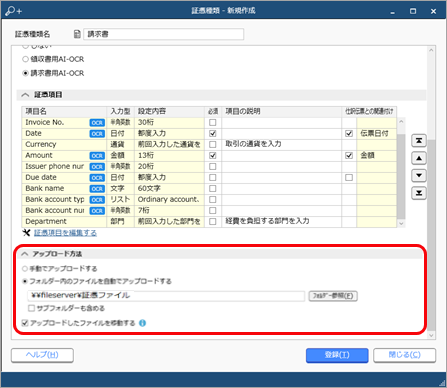The width and height of the screenshot is (447, 388).
Task: Click the OCR badge on Invoice No. row
Action: pos(97,123)
